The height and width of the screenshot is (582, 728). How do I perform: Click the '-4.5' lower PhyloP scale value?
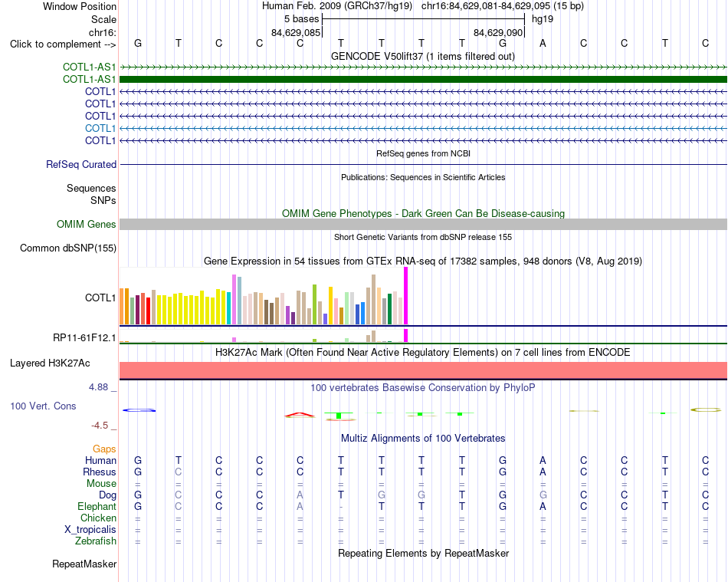coord(100,426)
